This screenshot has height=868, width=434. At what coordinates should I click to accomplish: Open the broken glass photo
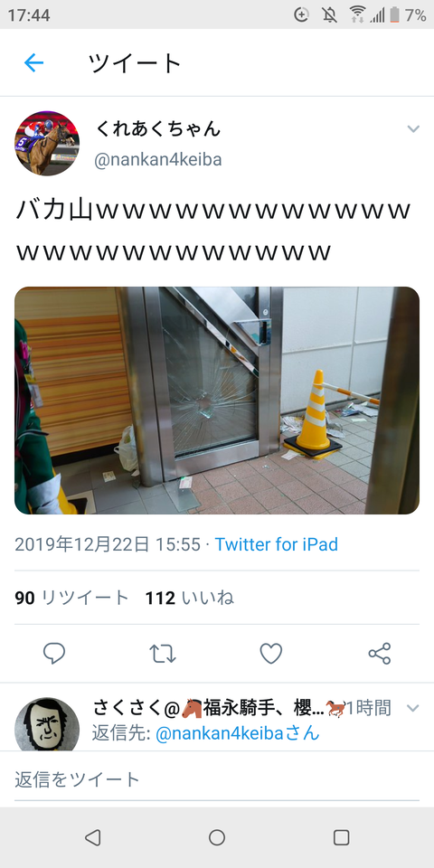[217, 401]
